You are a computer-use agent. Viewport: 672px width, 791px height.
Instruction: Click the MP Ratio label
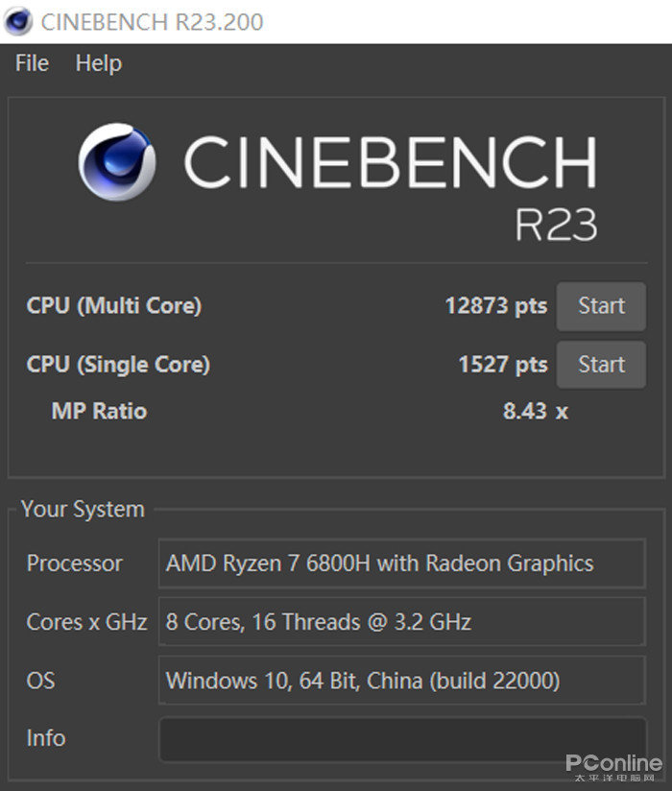coord(99,411)
